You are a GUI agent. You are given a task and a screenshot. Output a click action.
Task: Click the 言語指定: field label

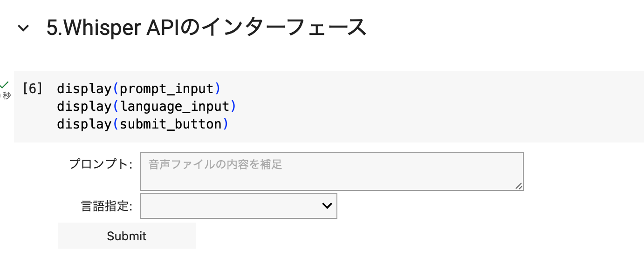pyautogui.click(x=107, y=206)
